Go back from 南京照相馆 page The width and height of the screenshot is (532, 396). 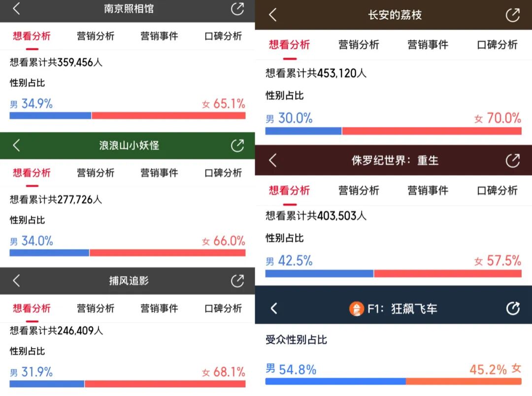pyautogui.click(x=16, y=8)
